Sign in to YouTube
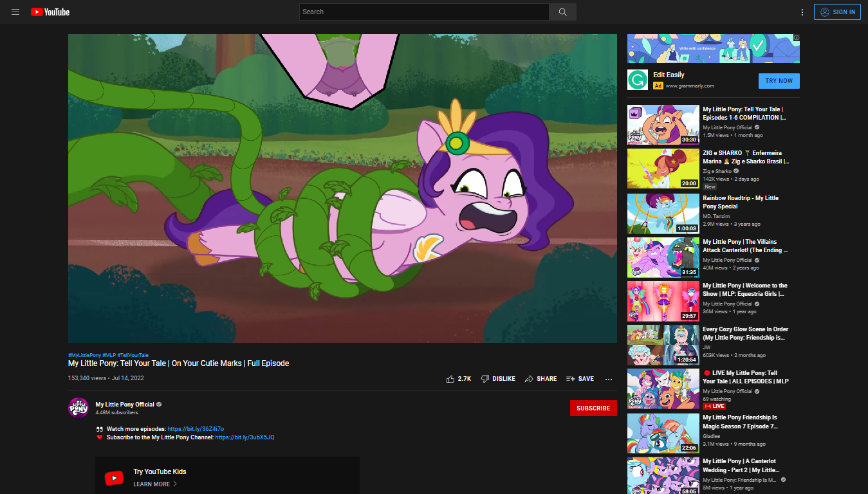The image size is (868, 494). click(837, 12)
